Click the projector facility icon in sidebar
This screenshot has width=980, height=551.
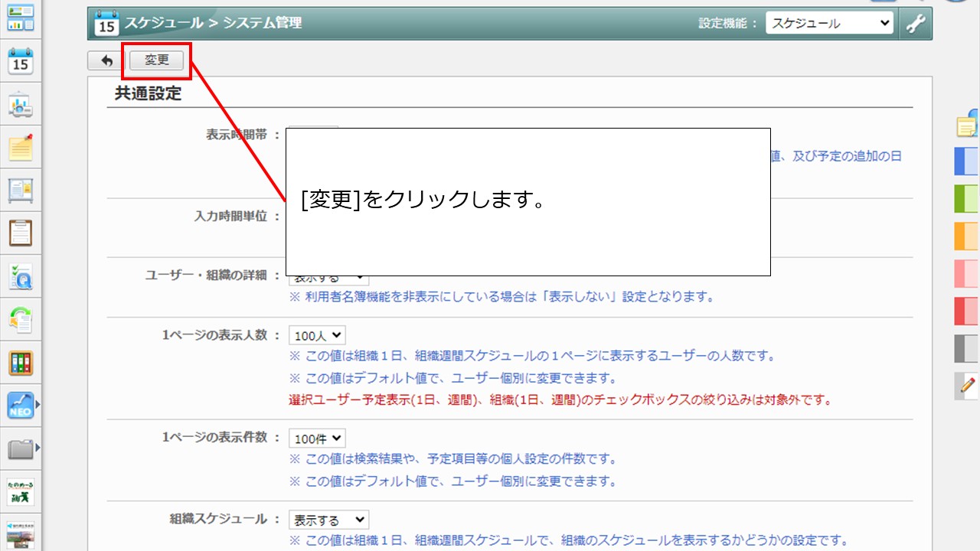(x=21, y=106)
